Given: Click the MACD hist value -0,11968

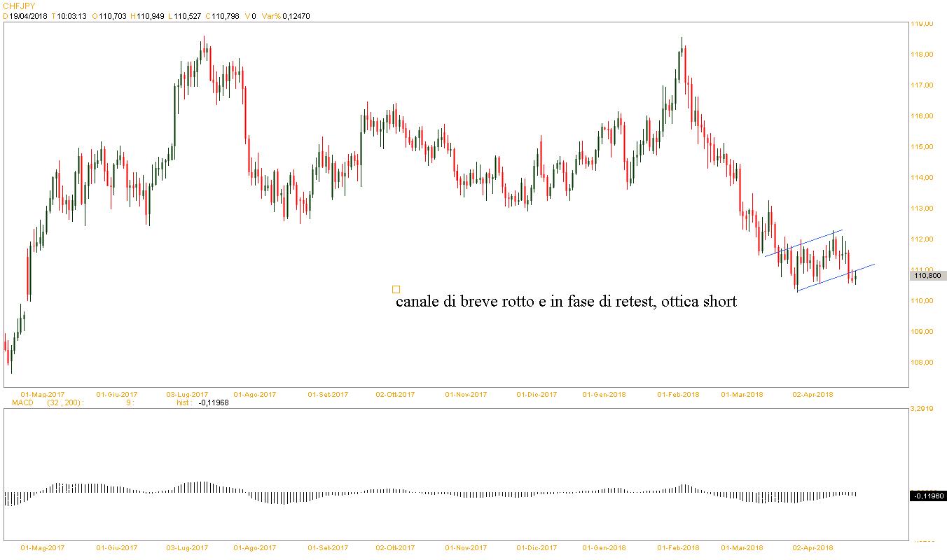Looking at the screenshot, I should [x=214, y=403].
